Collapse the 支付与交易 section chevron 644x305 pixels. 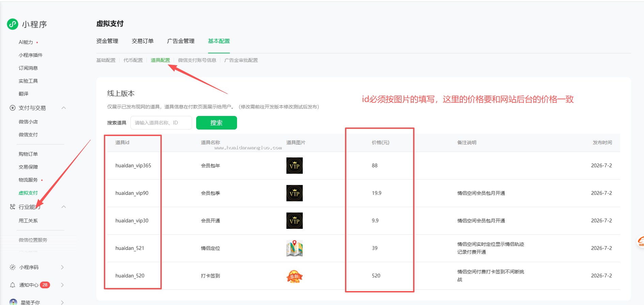point(64,108)
